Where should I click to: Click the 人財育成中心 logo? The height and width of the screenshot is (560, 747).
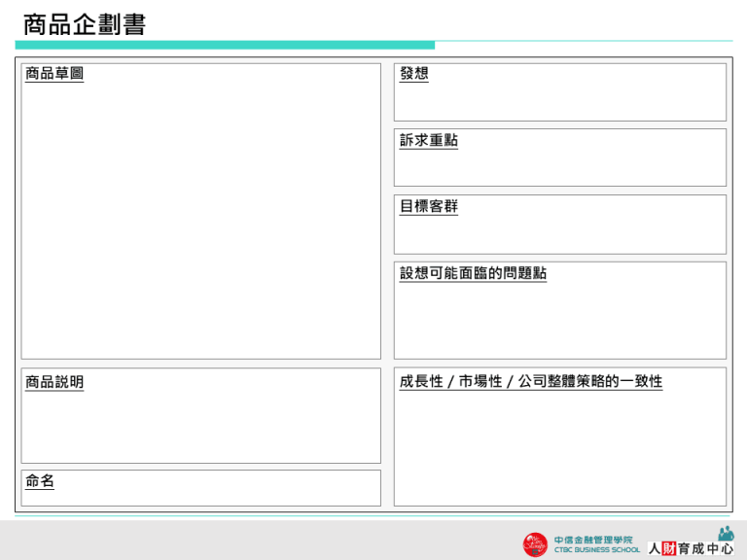click(x=691, y=548)
